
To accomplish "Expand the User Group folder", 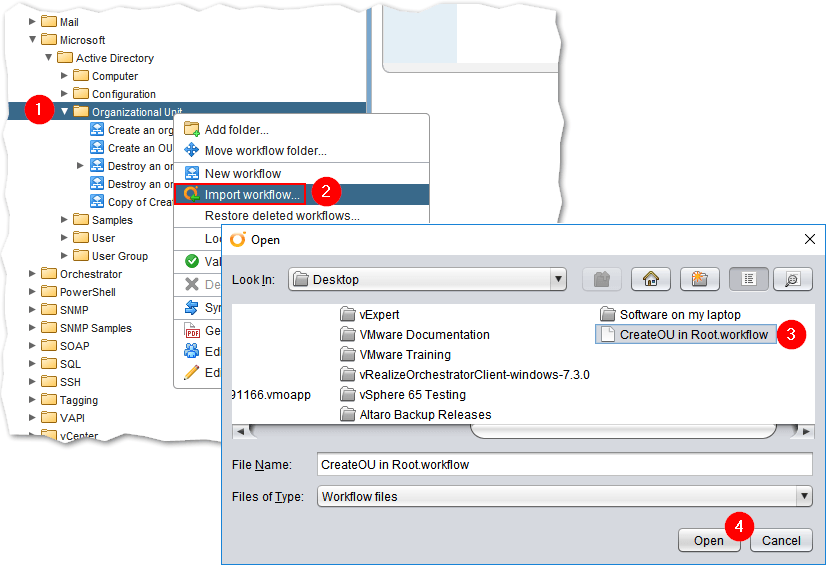I will pos(65,255).
